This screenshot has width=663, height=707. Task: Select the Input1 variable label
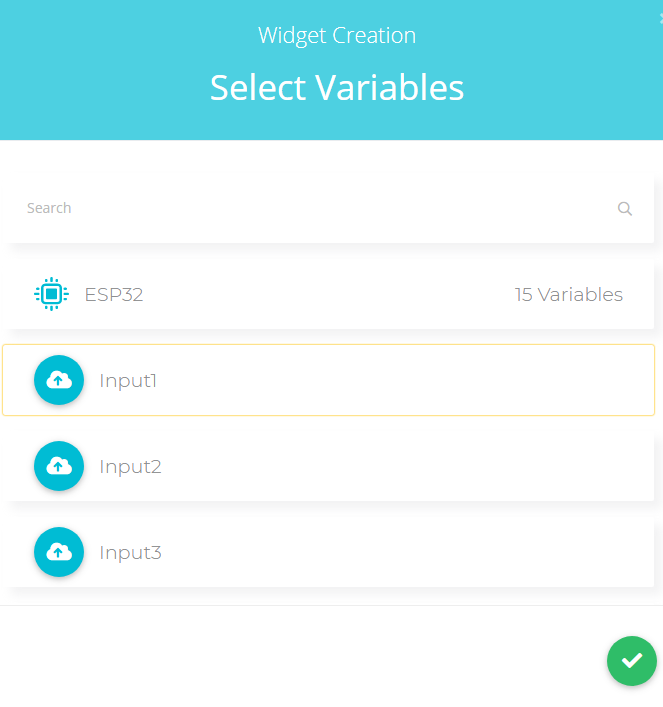(x=128, y=381)
